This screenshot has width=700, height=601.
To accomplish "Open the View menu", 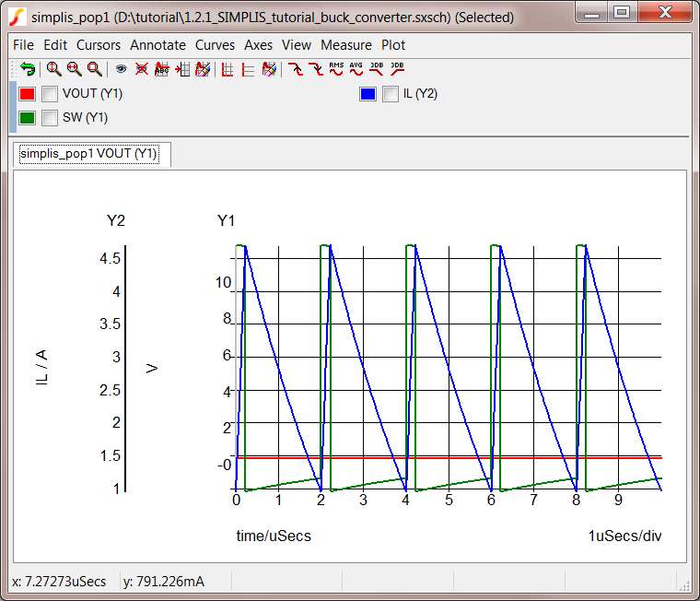I will click(296, 45).
